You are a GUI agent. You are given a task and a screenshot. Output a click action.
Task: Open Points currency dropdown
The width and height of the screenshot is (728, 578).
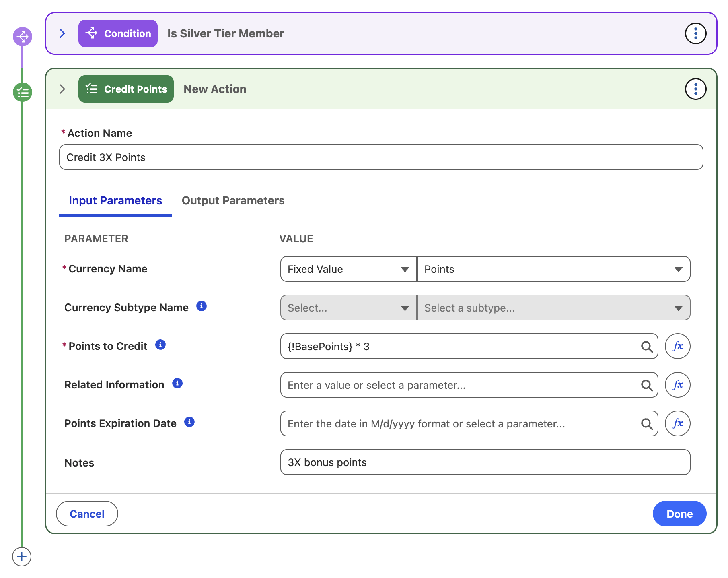(x=554, y=269)
